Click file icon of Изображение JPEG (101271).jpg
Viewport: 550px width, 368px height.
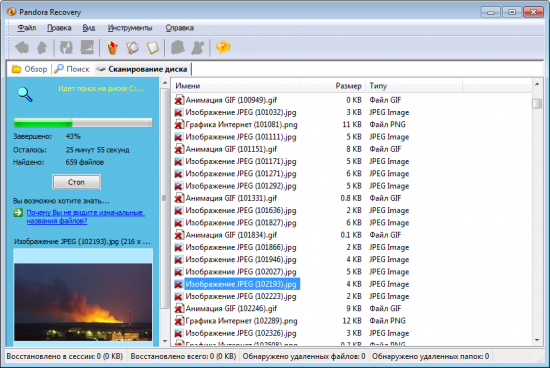pos(179,174)
